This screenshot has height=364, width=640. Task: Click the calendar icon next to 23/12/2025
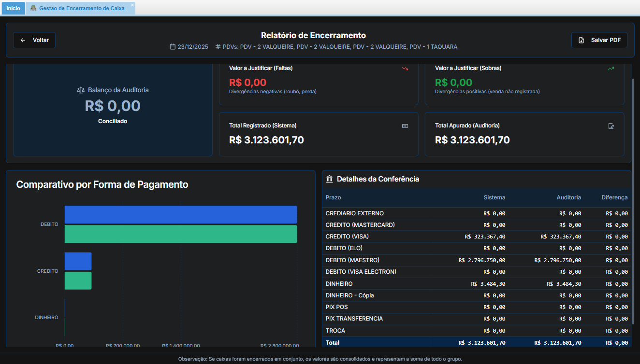point(173,47)
